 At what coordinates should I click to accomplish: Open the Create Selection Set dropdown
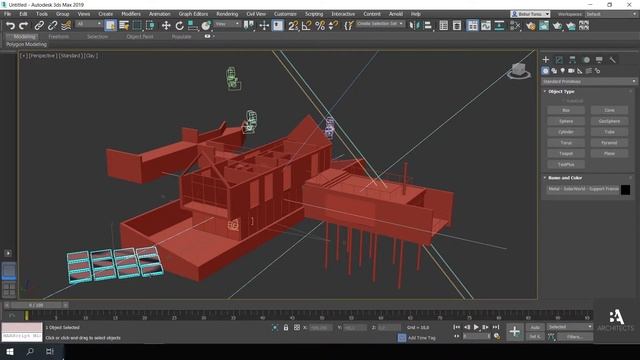point(380,24)
